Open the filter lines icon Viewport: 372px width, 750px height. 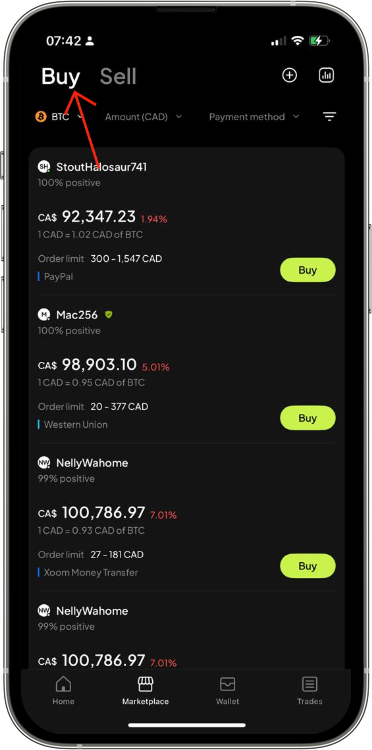coord(329,117)
